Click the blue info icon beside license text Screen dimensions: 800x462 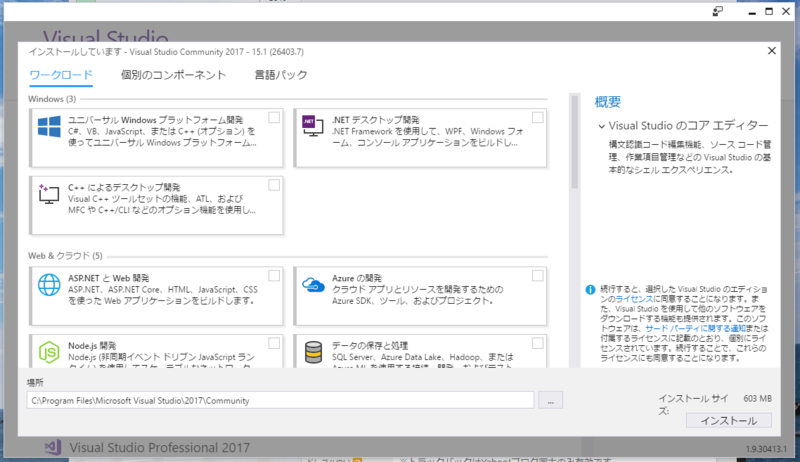[590, 290]
